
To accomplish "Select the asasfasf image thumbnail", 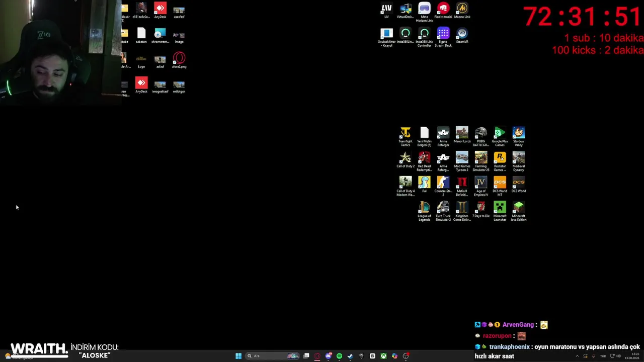I will [179, 11].
